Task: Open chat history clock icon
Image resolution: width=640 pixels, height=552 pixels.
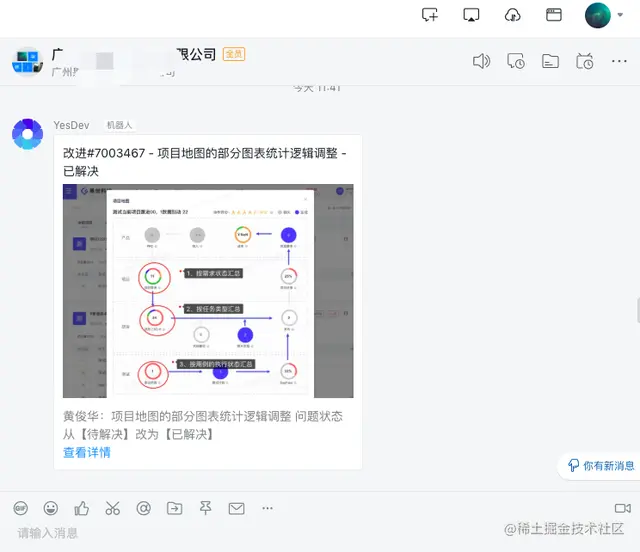Action: 516,61
